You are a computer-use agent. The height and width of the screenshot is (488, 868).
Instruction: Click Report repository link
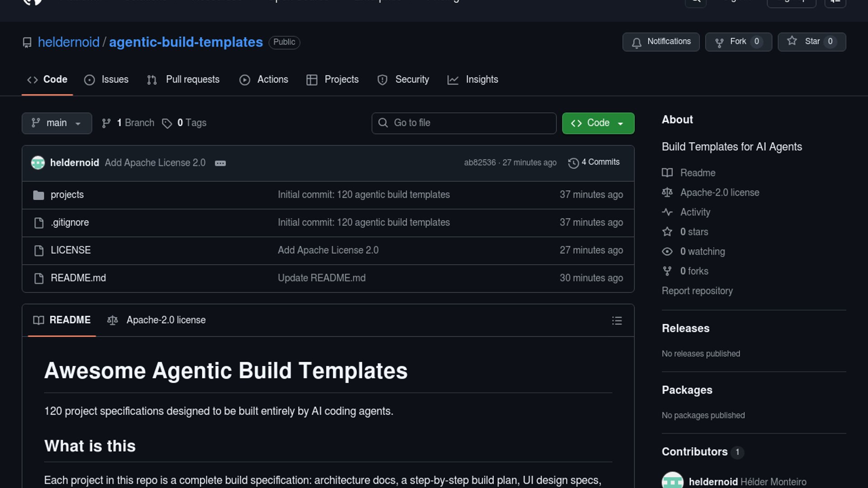pyautogui.click(x=697, y=291)
